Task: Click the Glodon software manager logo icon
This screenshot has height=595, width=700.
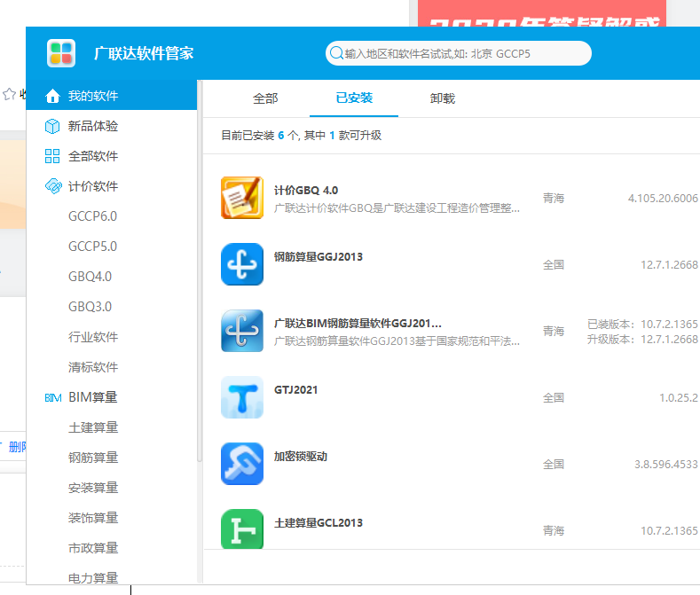Action: coord(61,53)
